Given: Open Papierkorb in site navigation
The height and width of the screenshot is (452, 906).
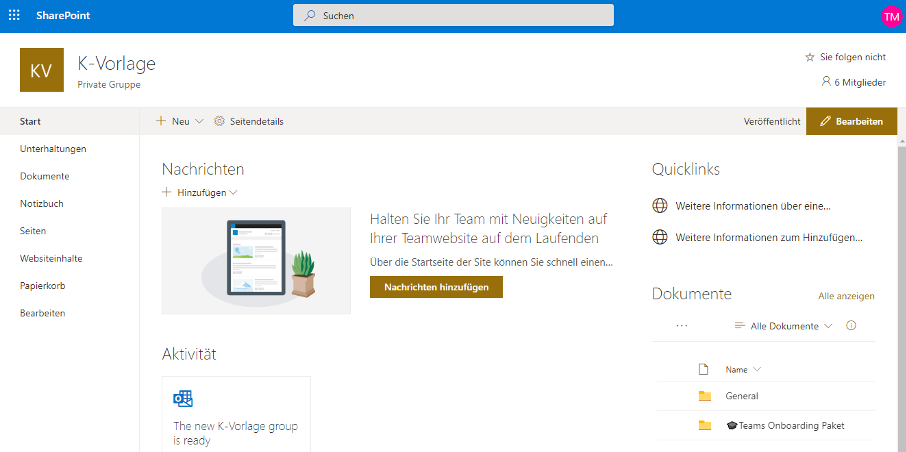Looking at the screenshot, I should coord(42,286).
